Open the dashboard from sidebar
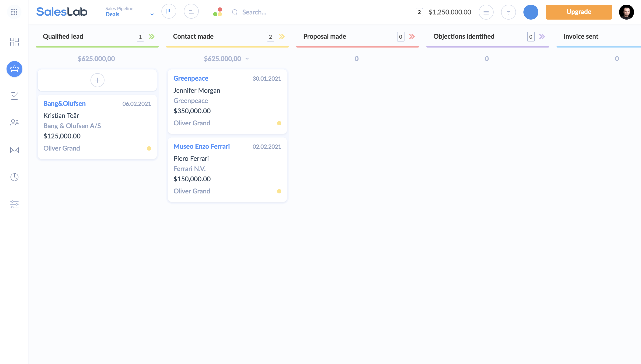 14,42
